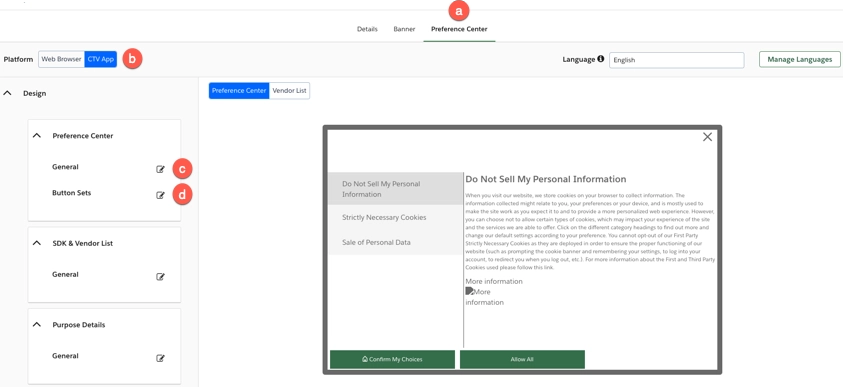Edit SDK & Vendor List General settings
The image size is (843, 387).
[x=160, y=277]
